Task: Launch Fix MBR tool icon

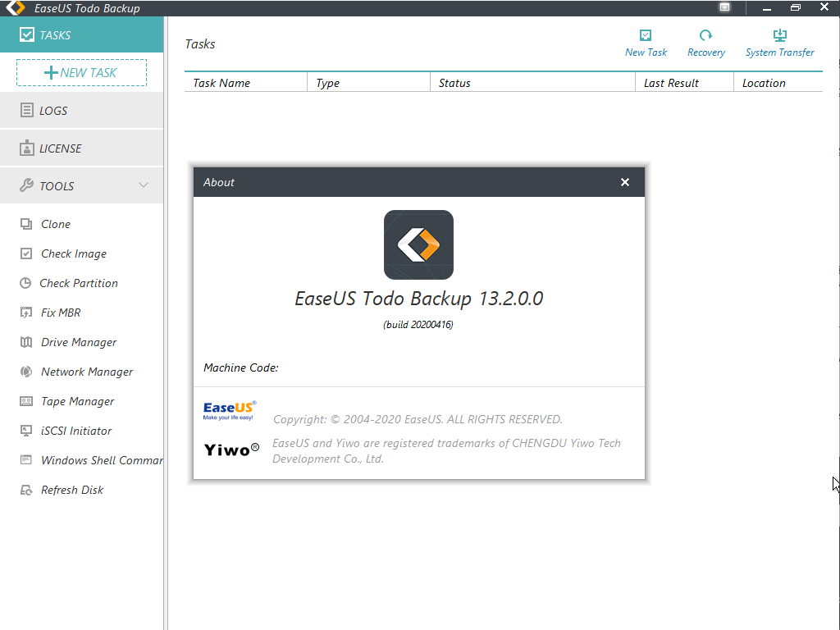Action: 25,313
